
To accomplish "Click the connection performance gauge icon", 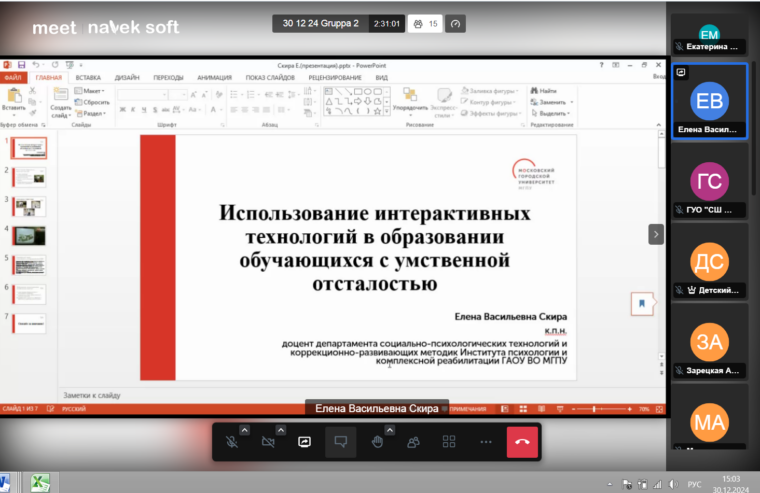I will [455, 24].
